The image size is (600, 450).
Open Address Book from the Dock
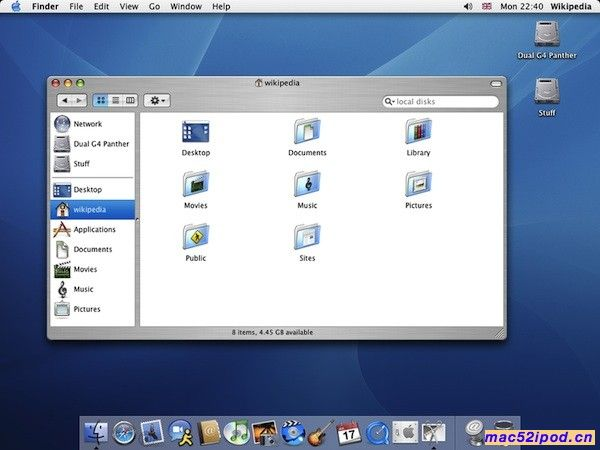point(209,433)
